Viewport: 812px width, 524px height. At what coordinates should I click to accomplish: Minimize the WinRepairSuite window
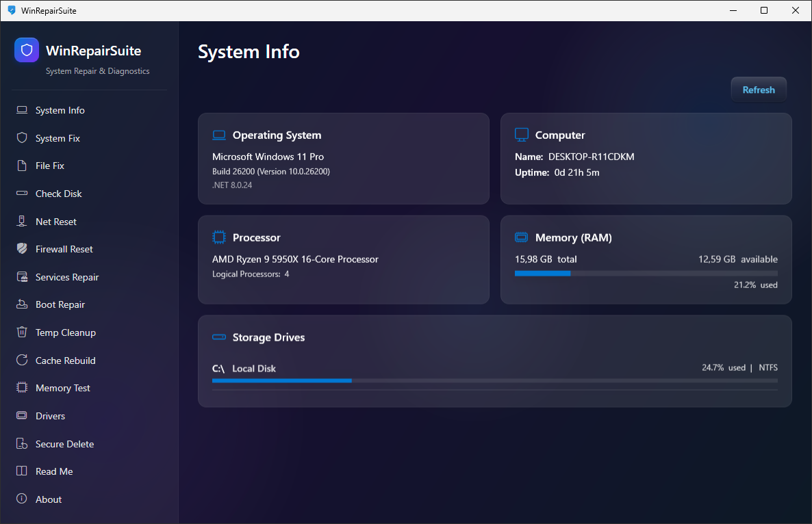pyautogui.click(x=733, y=10)
